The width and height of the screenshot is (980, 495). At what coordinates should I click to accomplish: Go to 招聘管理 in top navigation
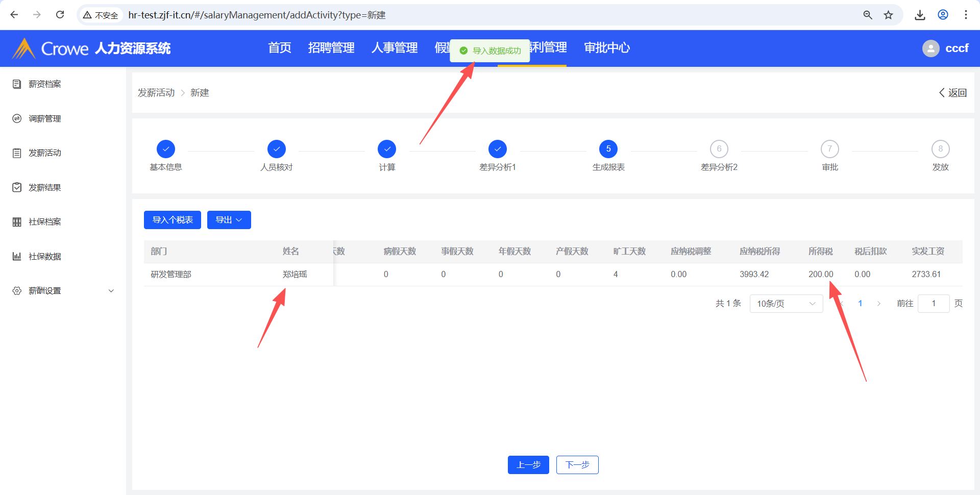click(x=331, y=48)
